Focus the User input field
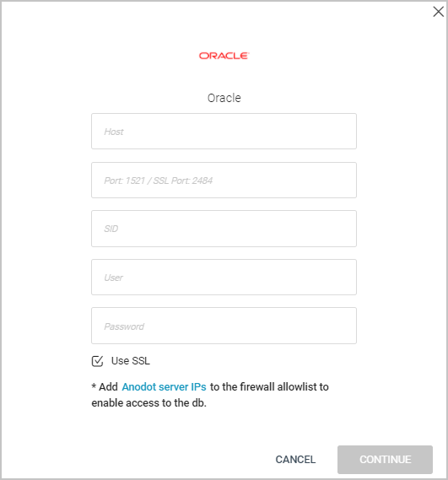Viewport: 448px width, 480px height. coord(224,278)
